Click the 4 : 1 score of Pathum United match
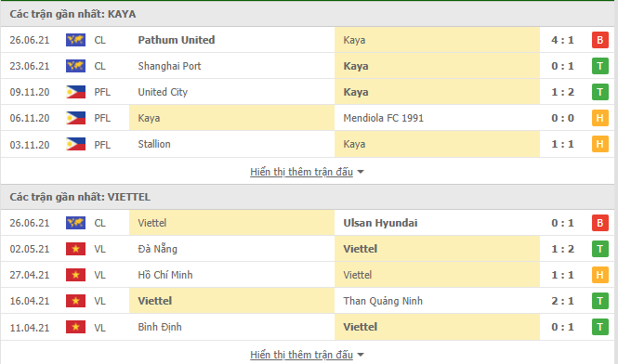This screenshot has height=364, width=618. (x=562, y=40)
